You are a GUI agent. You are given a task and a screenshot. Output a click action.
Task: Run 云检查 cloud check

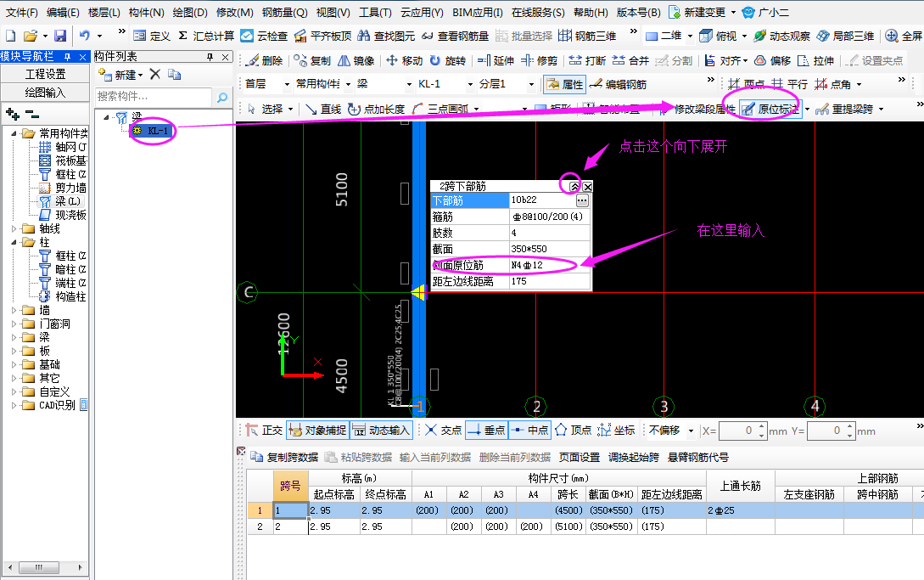pyautogui.click(x=264, y=36)
